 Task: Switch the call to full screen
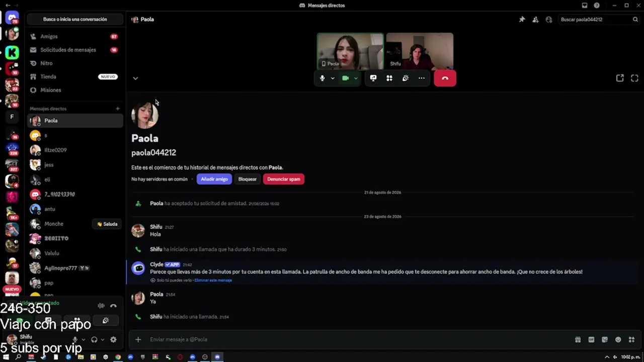pyautogui.click(x=634, y=78)
